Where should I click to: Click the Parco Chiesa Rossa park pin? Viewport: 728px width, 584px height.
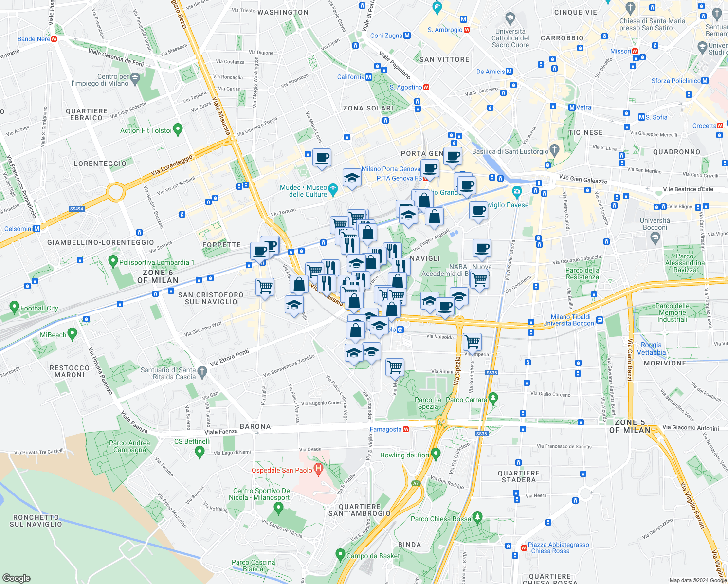pos(477,518)
